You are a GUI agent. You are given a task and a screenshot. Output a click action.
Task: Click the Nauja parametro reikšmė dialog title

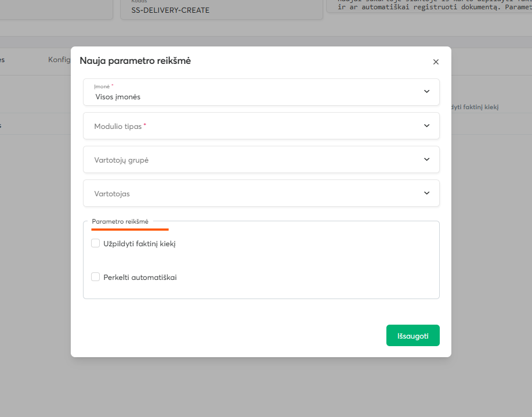coord(135,61)
